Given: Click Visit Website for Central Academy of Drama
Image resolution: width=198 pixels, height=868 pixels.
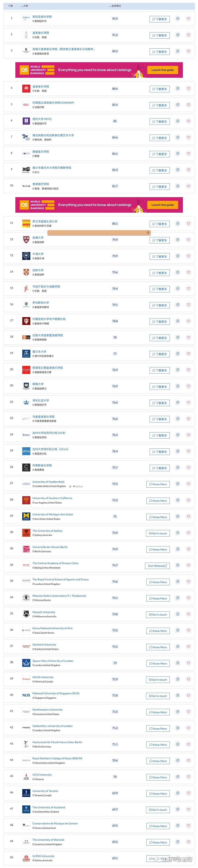Looking at the screenshot, I should (157, 566).
